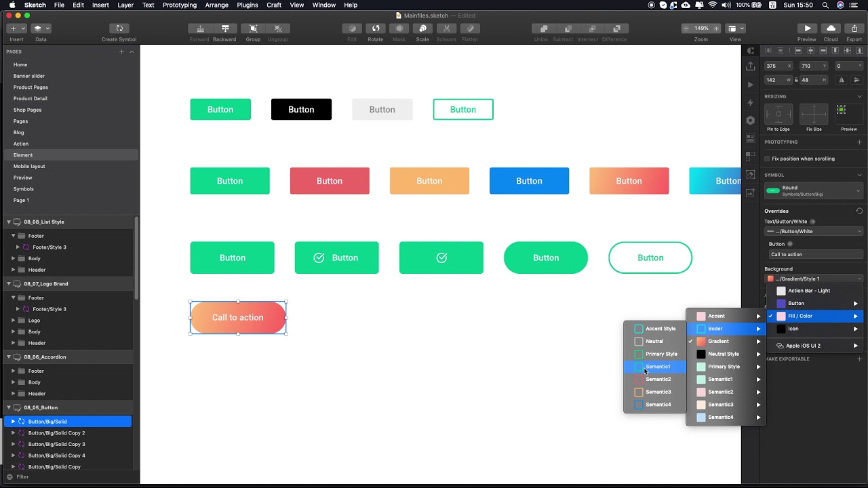The image size is (868, 488).
Task: Select the Button/Big/Solid Copy 3 layer
Action: [x=56, y=444]
